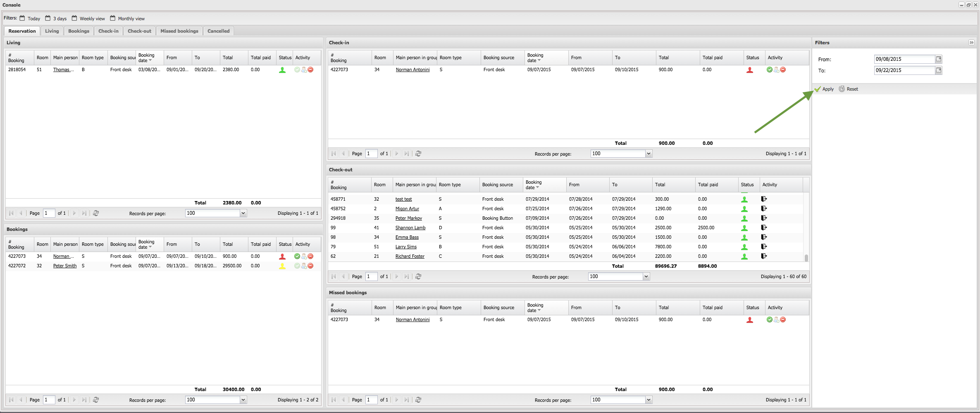Image resolution: width=980 pixels, height=413 pixels.
Task: Open the Living tab
Action: [52, 31]
